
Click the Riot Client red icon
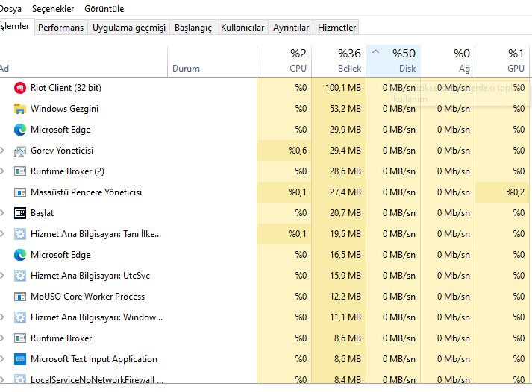pyautogui.click(x=20, y=88)
